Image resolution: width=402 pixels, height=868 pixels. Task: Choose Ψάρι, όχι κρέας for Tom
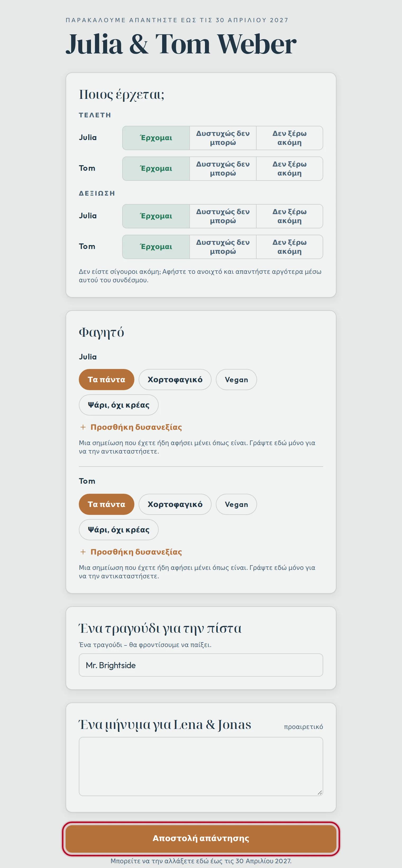(119, 530)
